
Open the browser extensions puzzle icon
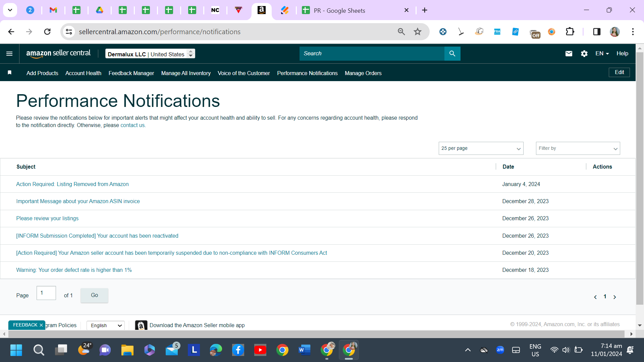(x=570, y=32)
